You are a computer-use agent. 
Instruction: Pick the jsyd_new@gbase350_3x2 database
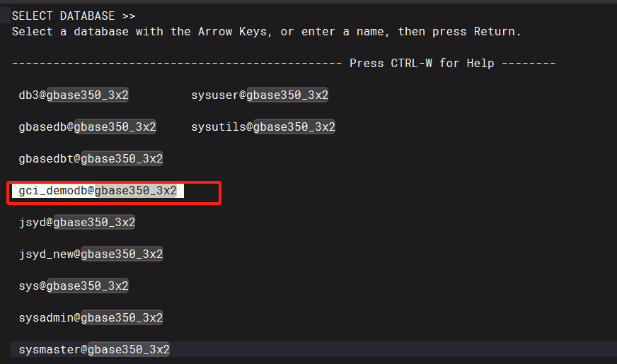[x=91, y=254]
